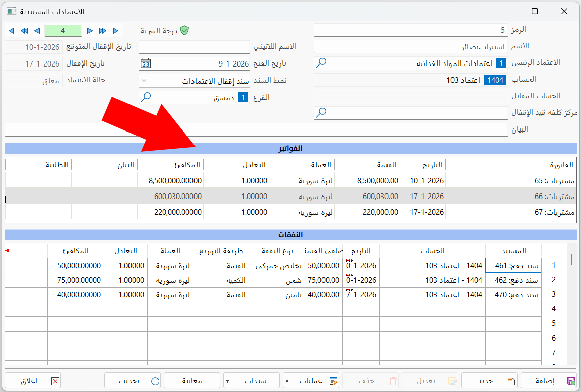Click the الفواتير section header bar
The width and height of the screenshot is (581, 392).
pyautogui.click(x=290, y=148)
